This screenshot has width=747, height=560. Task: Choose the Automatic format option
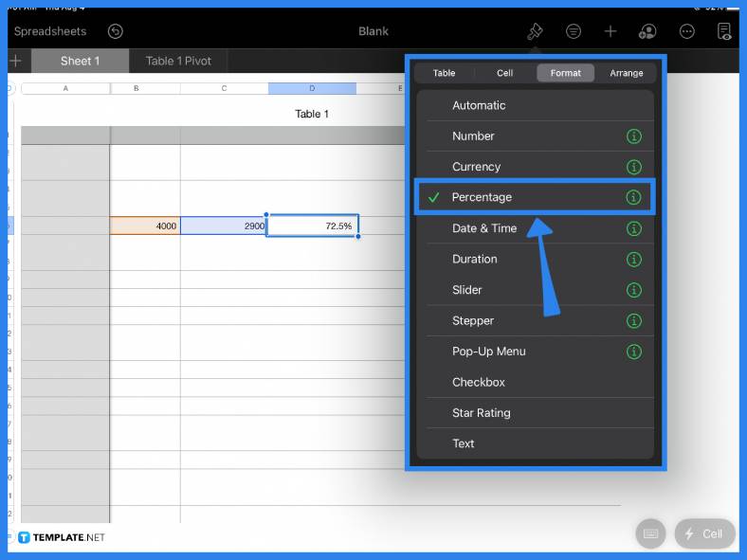pos(479,105)
